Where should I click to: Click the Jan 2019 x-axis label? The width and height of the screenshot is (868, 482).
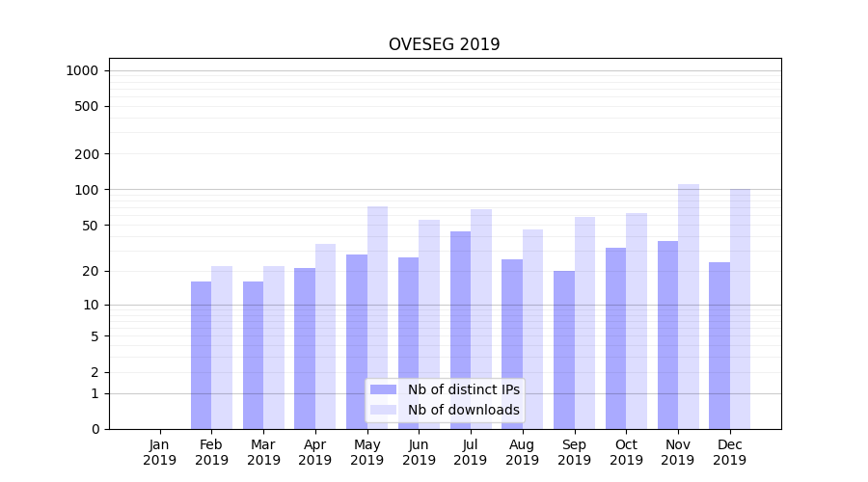160,452
